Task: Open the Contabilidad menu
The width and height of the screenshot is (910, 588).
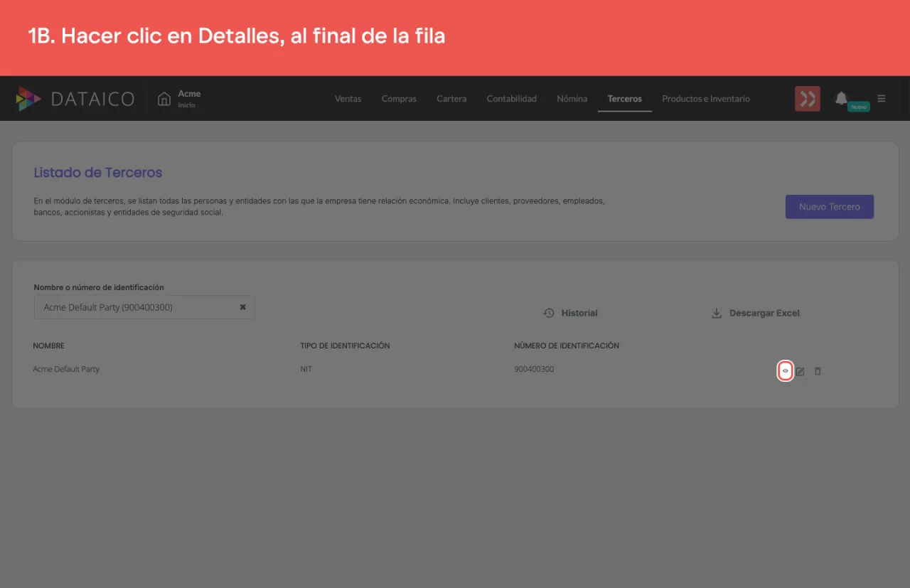Action: coord(511,99)
